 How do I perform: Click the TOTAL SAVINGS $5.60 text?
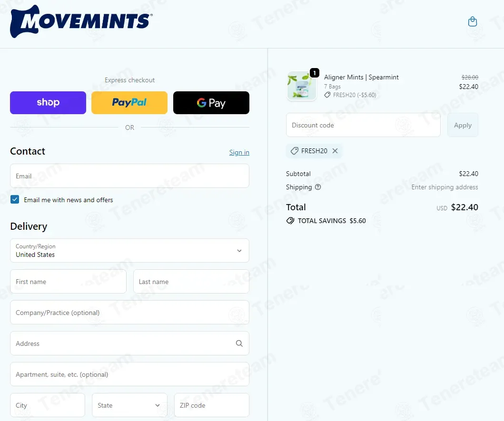click(332, 221)
